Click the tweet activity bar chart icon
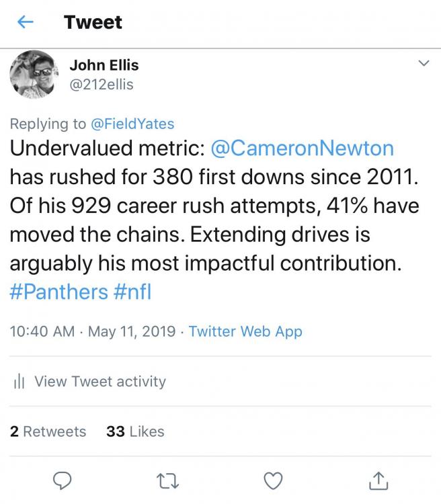 tap(19, 382)
